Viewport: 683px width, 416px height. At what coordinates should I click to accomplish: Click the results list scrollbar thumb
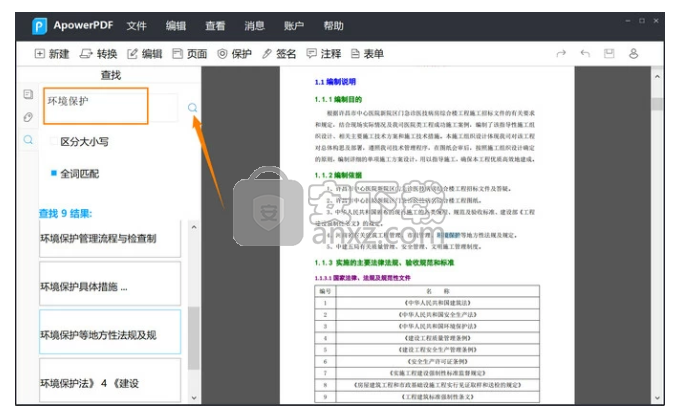[194, 338]
